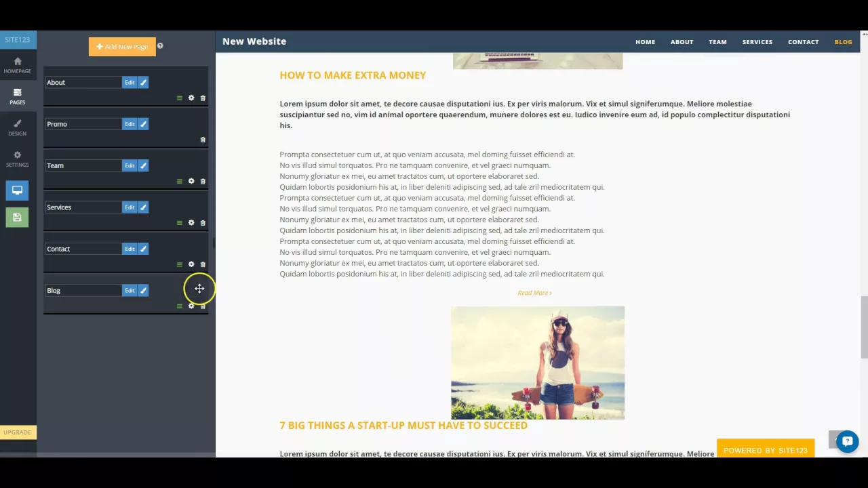Open 7 Big Things A Start-Up post title

[403, 426]
